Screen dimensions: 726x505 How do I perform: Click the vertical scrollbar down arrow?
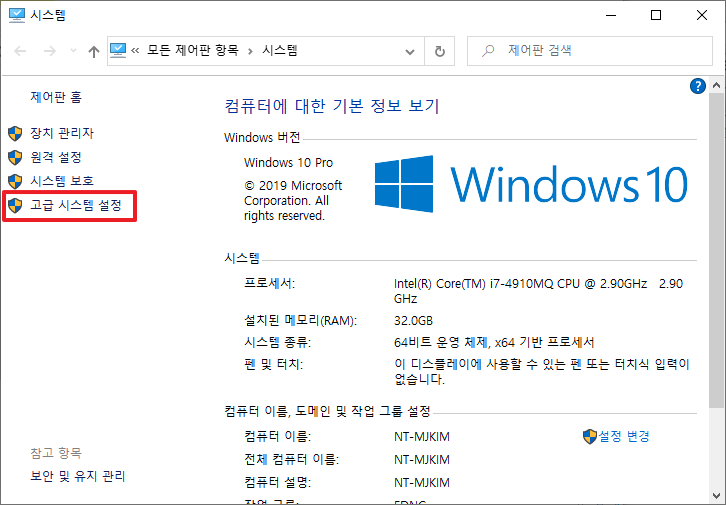click(716, 496)
